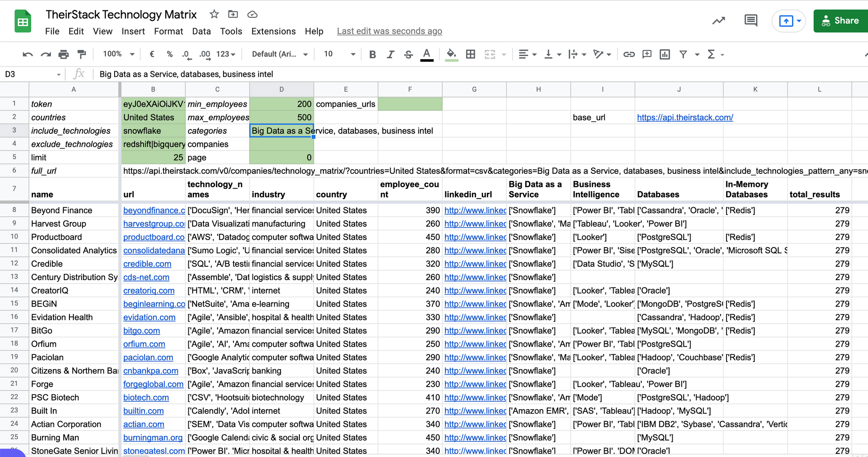Open Google Sheets home icon
The image size is (868, 457).
pyautogui.click(x=23, y=21)
